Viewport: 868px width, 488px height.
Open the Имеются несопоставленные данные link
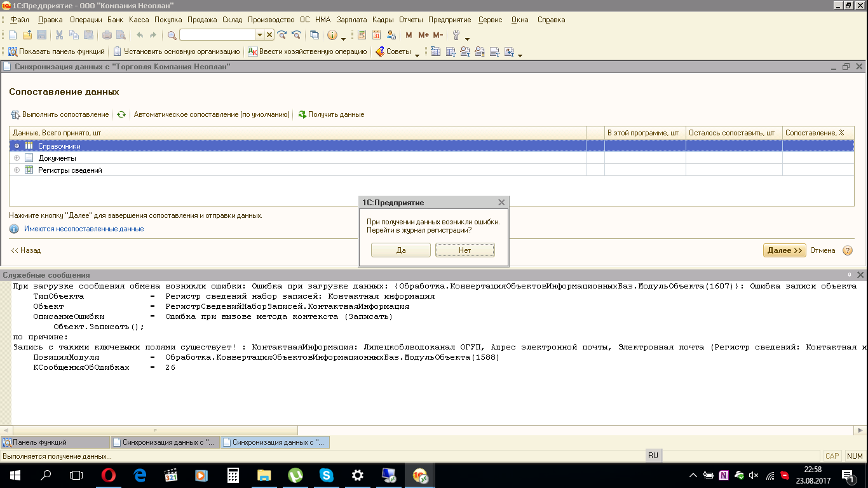pos(84,229)
